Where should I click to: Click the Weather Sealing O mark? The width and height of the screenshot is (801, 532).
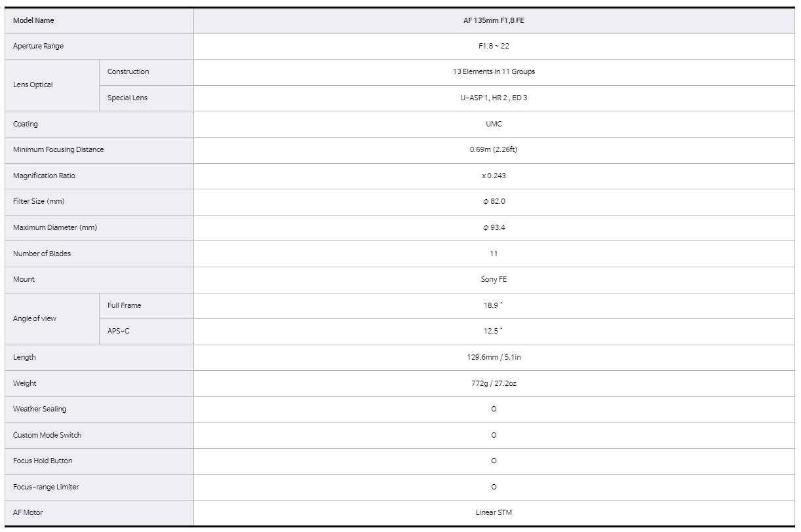click(494, 409)
